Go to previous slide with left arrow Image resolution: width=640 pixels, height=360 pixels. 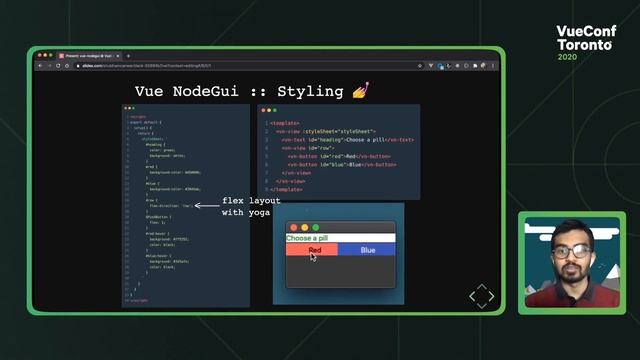(x=472, y=296)
